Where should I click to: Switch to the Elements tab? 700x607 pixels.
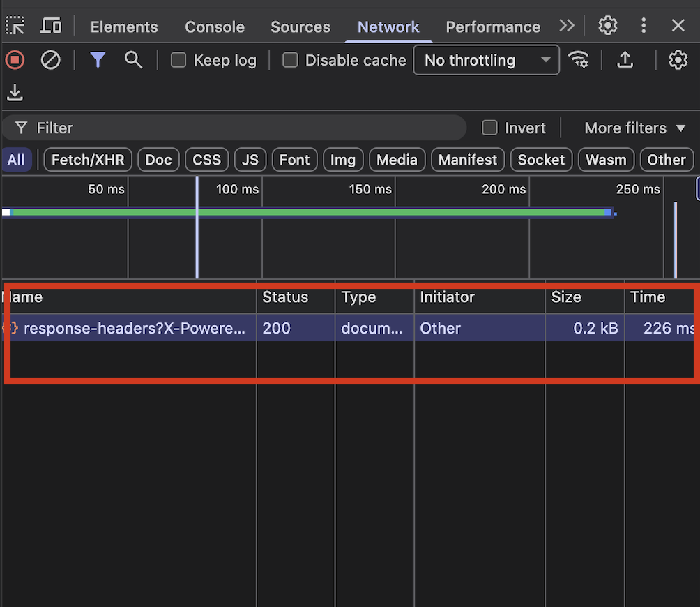click(124, 27)
